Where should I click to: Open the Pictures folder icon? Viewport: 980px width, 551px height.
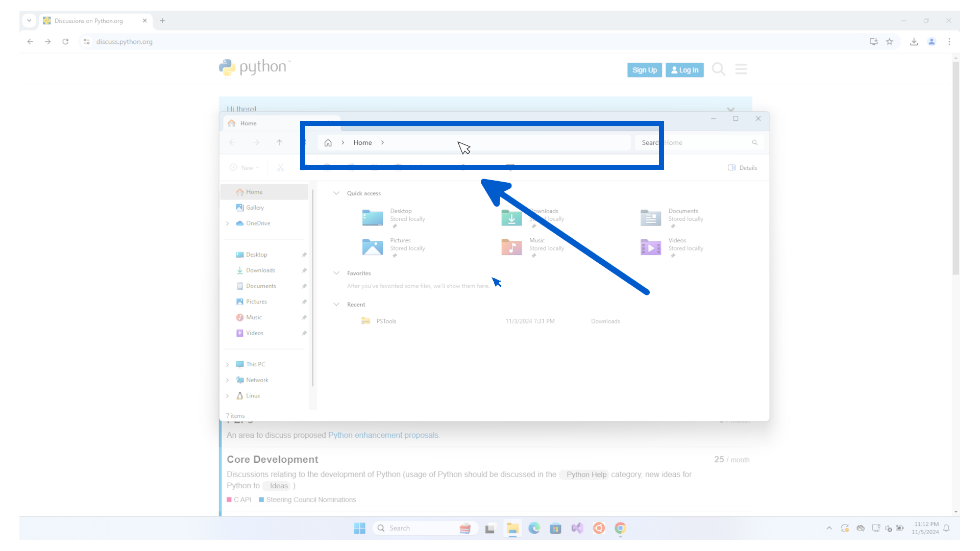(372, 247)
